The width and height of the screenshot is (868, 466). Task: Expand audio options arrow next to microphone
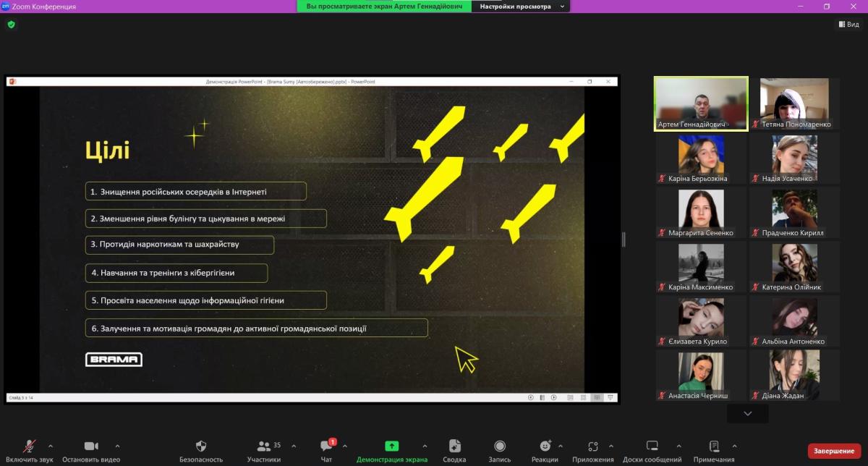pos(50,446)
